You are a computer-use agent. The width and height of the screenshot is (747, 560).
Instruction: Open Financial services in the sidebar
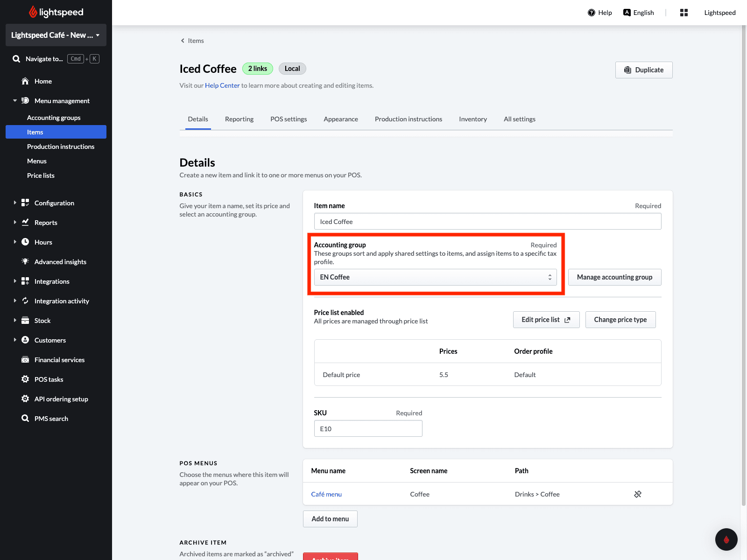(59, 360)
